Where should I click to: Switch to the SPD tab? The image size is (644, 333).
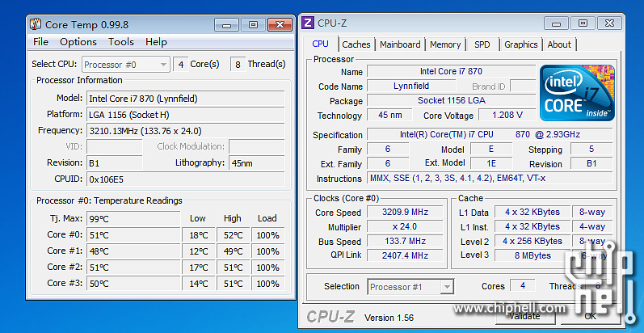click(482, 44)
